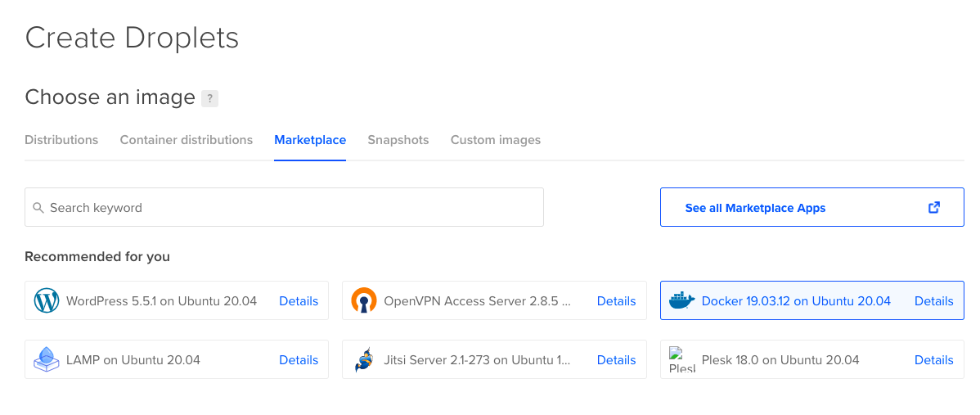Select LAMP on Ubuntu 20.04 text
Viewport: 980px width, 415px height.
[133, 360]
